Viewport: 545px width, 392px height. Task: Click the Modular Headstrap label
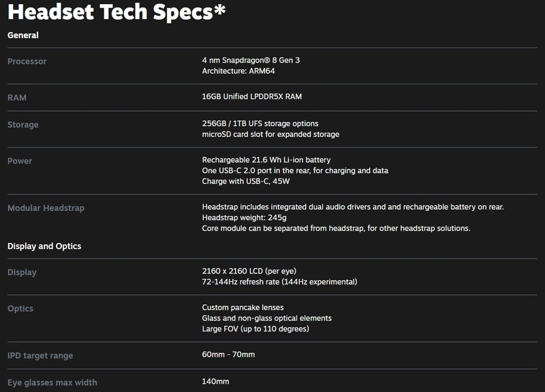(46, 208)
